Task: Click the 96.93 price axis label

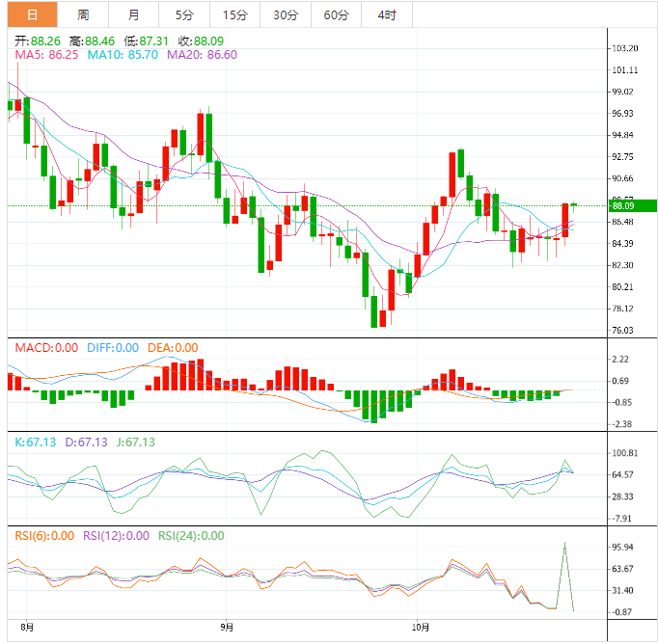Action: coord(622,113)
